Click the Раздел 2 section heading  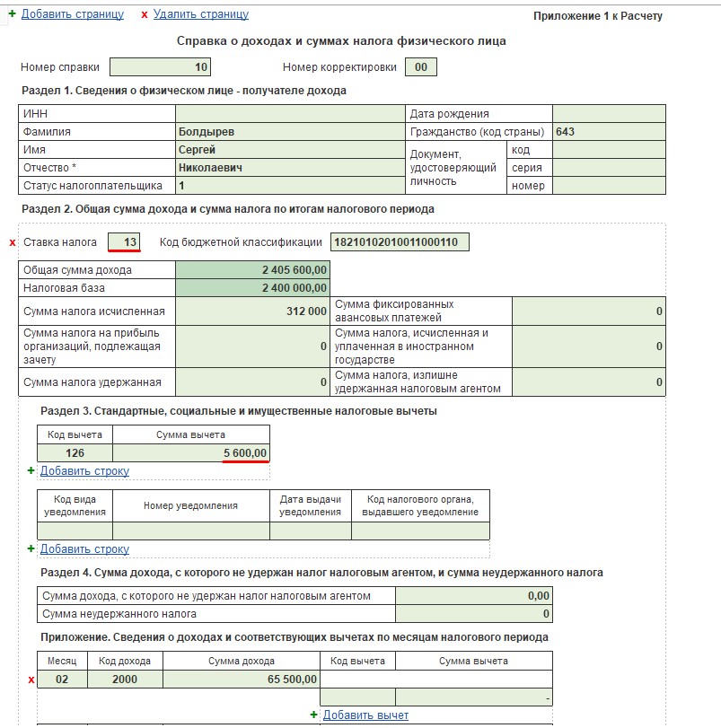click(x=228, y=209)
